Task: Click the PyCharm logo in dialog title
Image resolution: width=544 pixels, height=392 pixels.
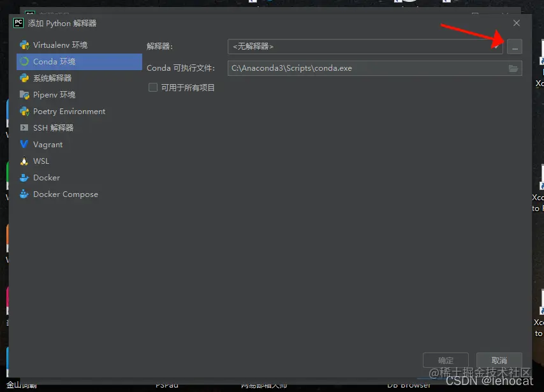Action: click(18, 23)
